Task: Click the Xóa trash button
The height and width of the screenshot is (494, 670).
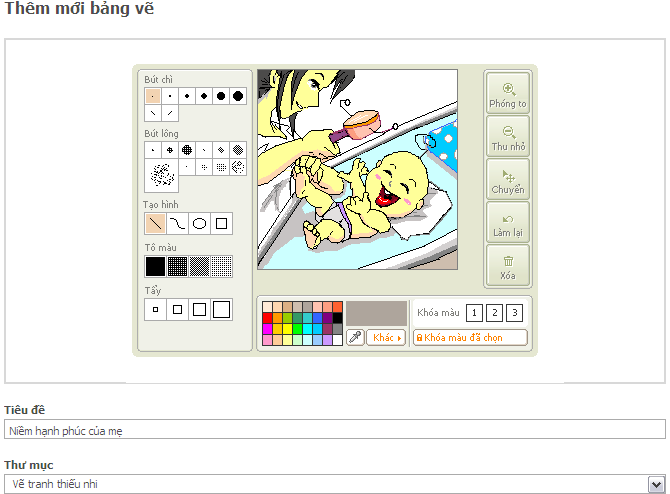Action: click(x=507, y=266)
